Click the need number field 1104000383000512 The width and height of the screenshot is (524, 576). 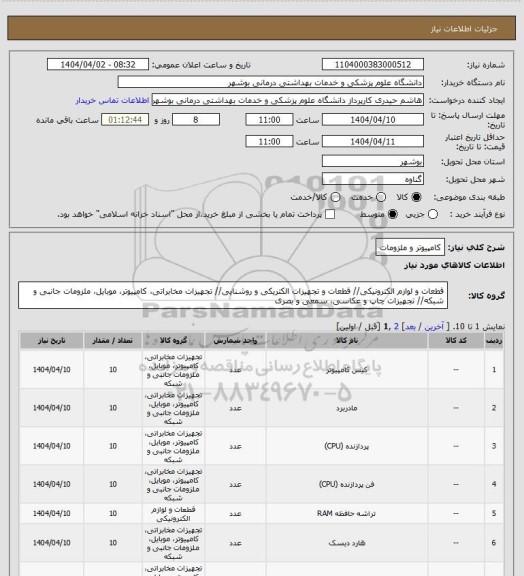pyautogui.click(x=373, y=64)
